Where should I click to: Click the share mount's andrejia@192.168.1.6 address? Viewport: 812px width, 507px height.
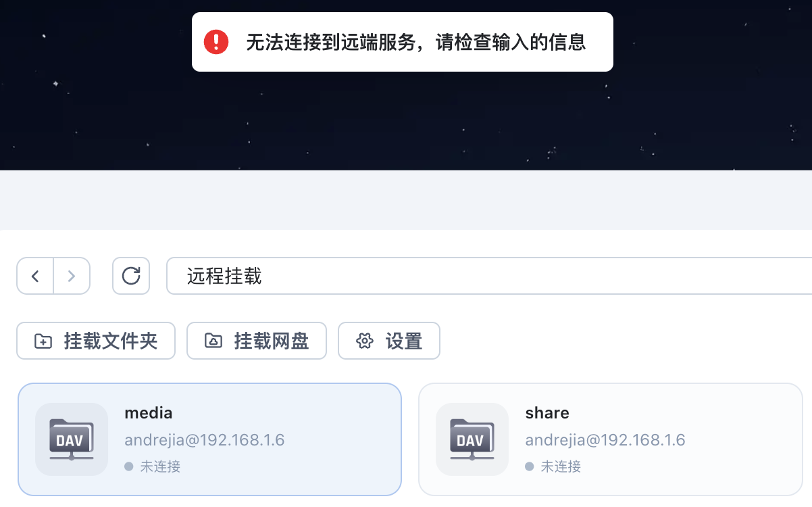(605, 440)
